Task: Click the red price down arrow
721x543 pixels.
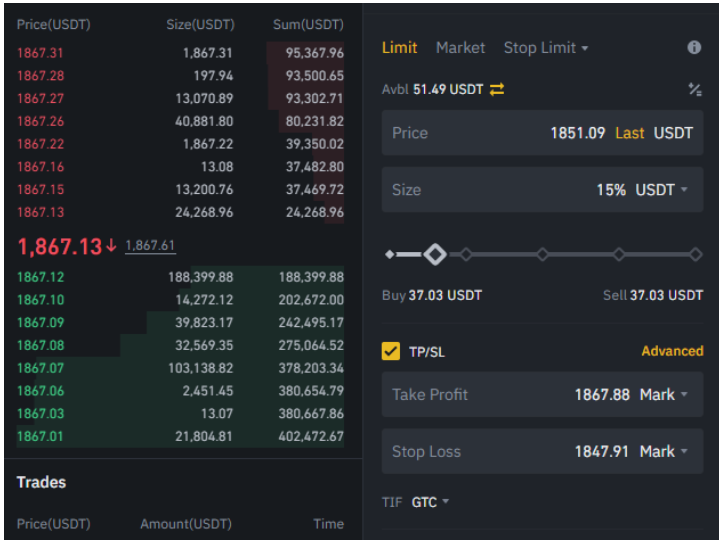Action: (x=111, y=246)
